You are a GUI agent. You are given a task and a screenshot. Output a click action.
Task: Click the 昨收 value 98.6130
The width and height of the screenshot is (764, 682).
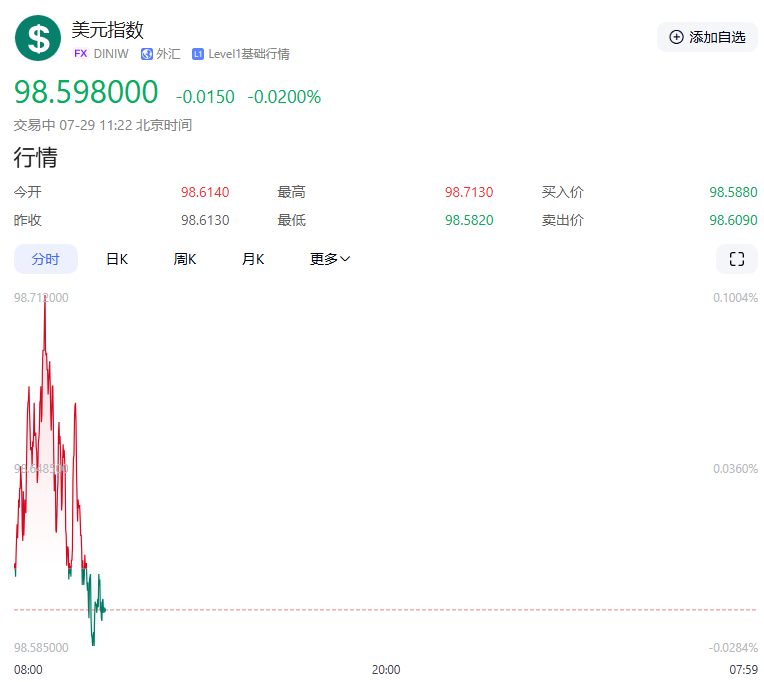[x=205, y=220]
